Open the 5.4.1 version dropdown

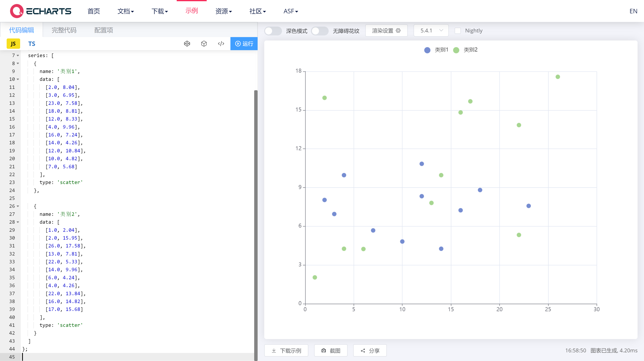click(x=431, y=31)
